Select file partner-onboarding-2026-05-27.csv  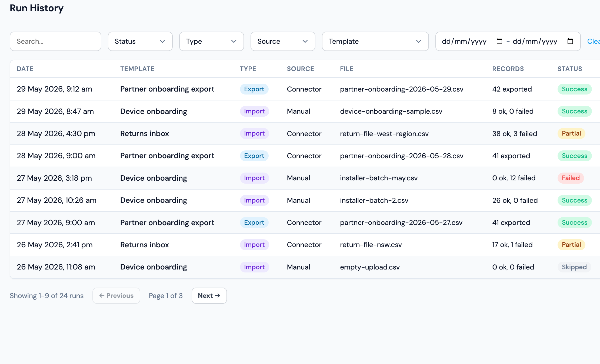point(401,223)
